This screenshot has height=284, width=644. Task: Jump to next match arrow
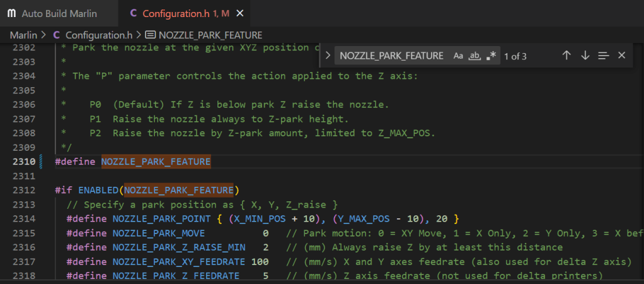click(585, 56)
